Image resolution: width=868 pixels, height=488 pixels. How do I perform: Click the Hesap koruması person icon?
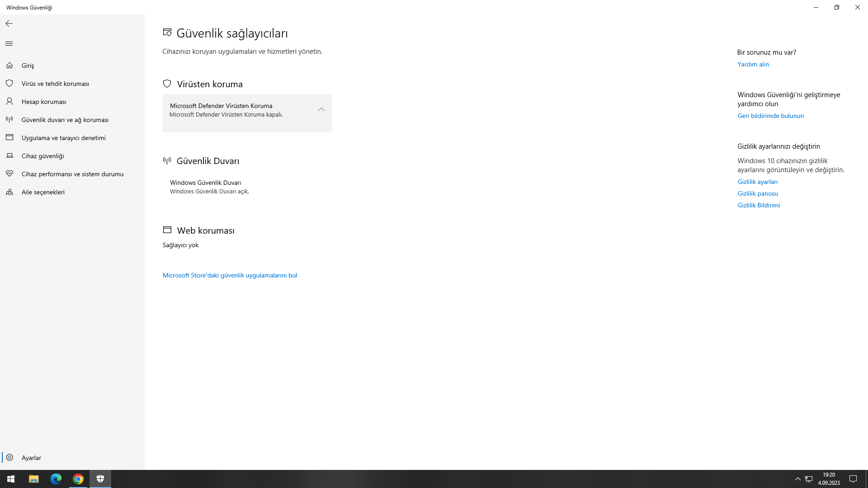click(x=9, y=102)
